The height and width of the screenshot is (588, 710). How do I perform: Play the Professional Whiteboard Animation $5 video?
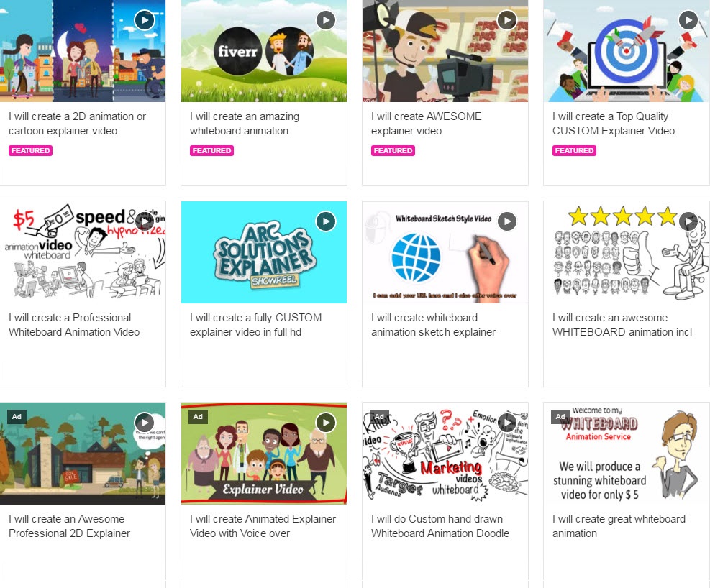point(145,221)
